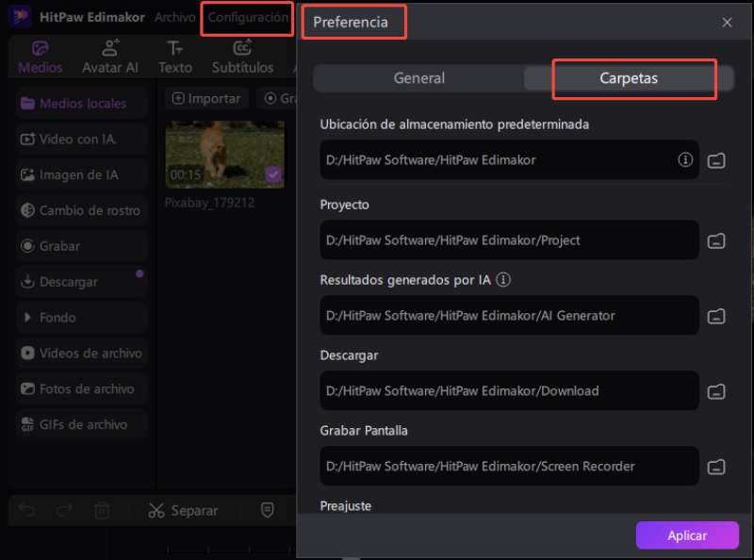
Task: Toggle checkmark on Pixabay video thumbnail
Action: coord(273,174)
